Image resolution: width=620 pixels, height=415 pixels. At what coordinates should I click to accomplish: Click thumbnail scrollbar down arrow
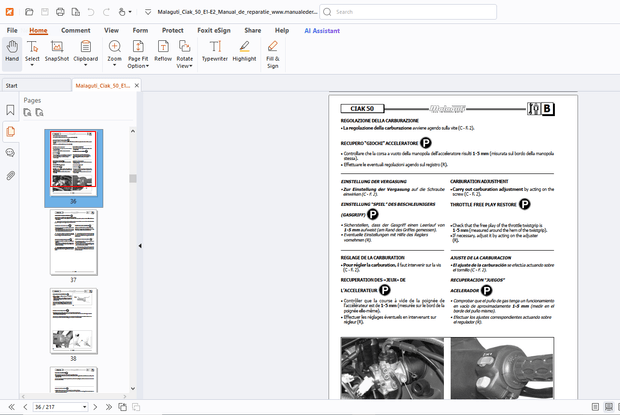pyautogui.click(x=133, y=389)
